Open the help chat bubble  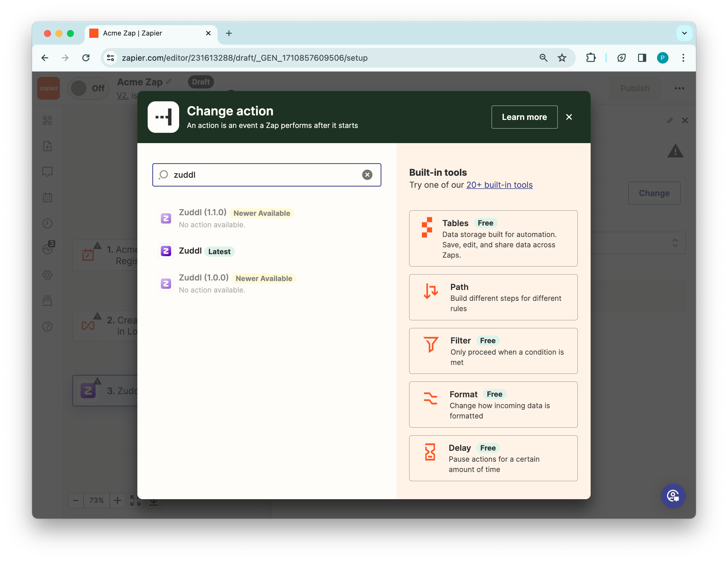pyautogui.click(x=673, y=496)
